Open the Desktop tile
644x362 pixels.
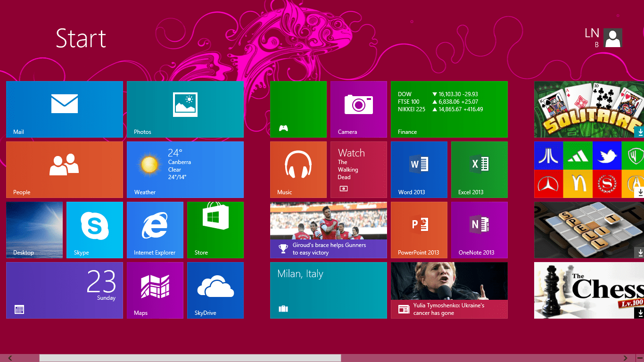pyautogui.click(x=34, y=230)
